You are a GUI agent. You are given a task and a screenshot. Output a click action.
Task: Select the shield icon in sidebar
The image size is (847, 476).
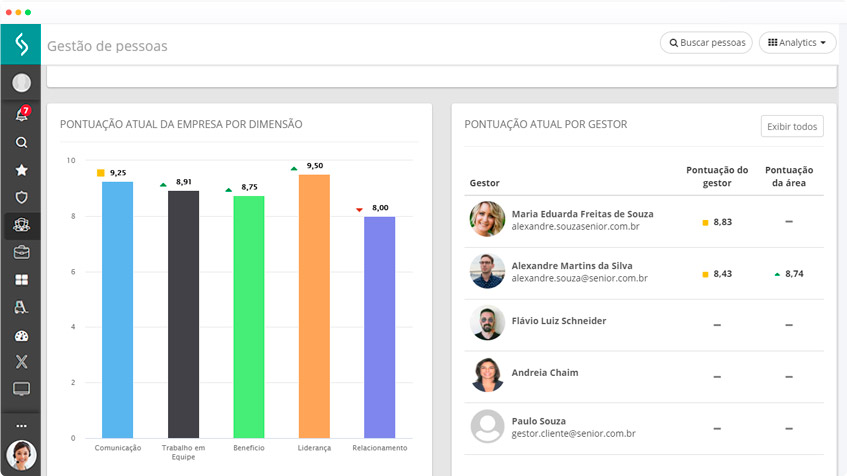pyautogui.click(x=21, y=198)
